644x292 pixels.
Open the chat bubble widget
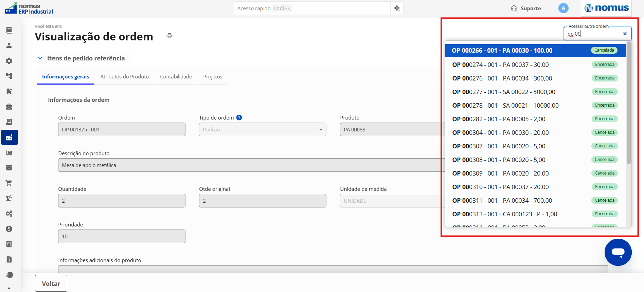coord(618,252)
